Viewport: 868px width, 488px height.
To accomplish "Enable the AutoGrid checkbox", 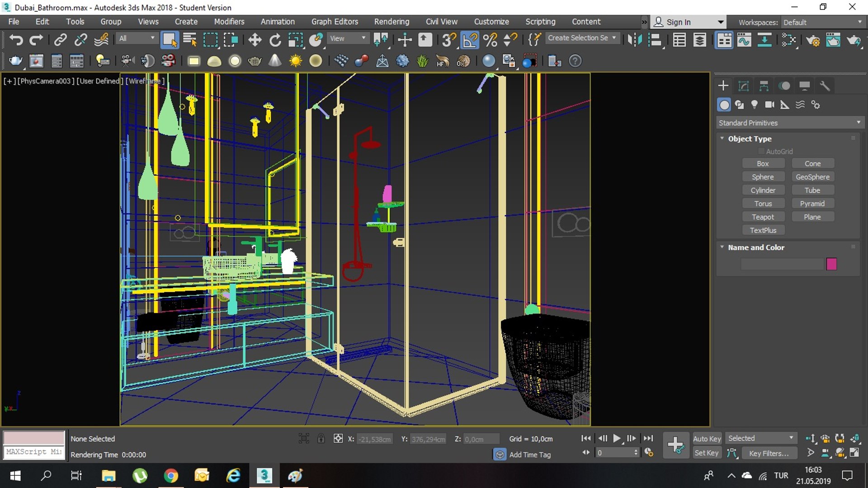I will pos(761,151).
